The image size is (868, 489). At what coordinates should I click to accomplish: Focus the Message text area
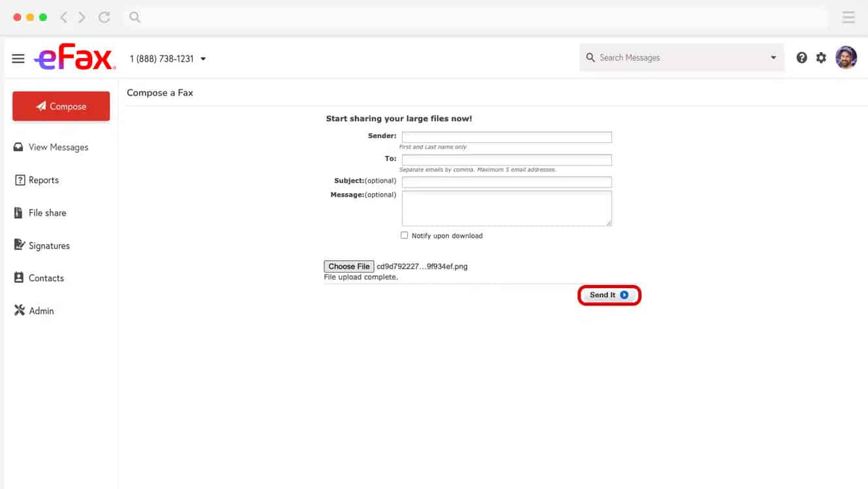(x=506, y=207)
